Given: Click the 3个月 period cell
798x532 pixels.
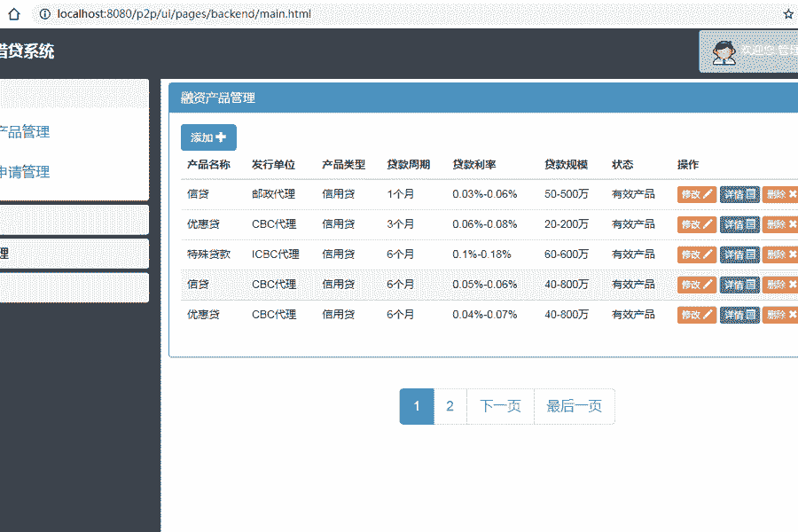Looking at the screenshot, I should 401,224.
